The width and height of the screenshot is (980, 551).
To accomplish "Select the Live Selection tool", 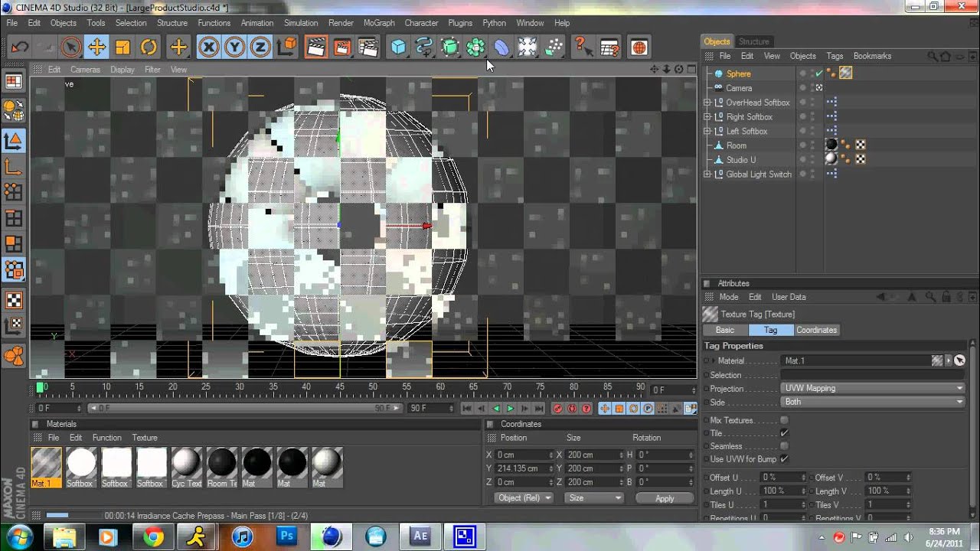I will pos(70,47).
